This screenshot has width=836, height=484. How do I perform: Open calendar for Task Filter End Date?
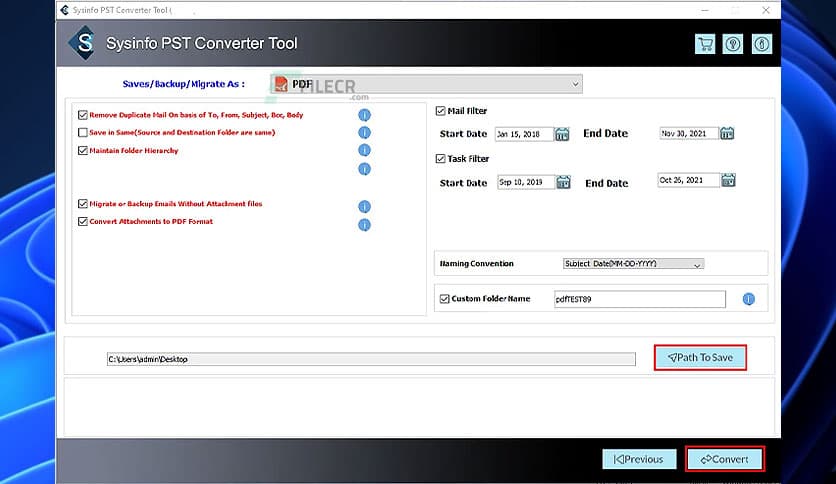[x=728, y=180]
